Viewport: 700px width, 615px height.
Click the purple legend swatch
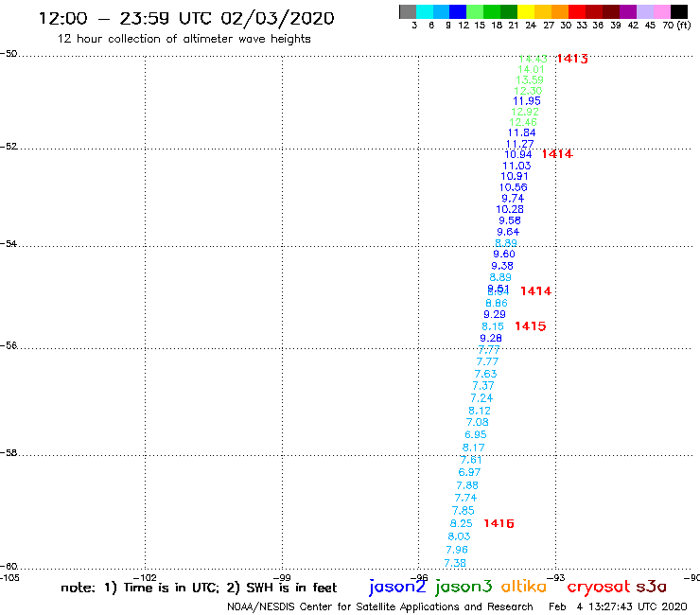tap(628, 11)
